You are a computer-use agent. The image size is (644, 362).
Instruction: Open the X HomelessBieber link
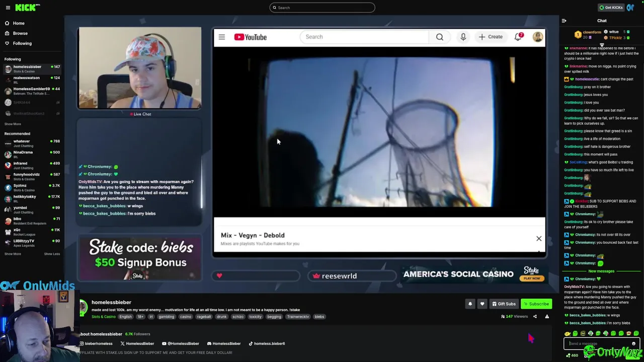coord(137,343)
